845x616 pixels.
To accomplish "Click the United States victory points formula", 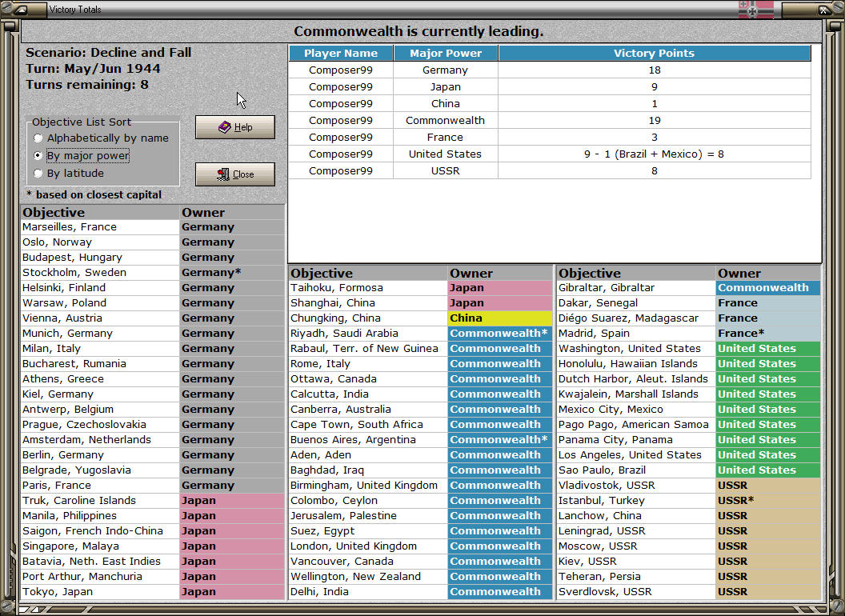I will (655, 154).
